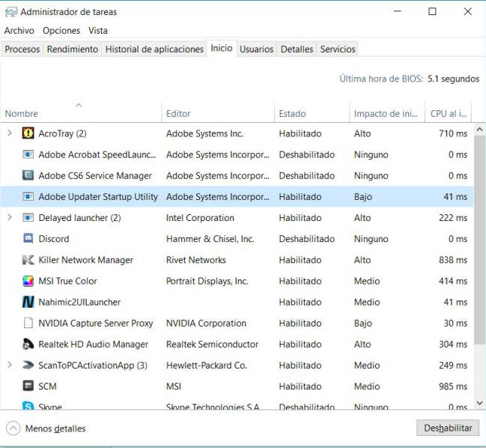This screenshot has height=448, width=486.
Task: Click the scrollbar down arrow
Action: [479, 403]
